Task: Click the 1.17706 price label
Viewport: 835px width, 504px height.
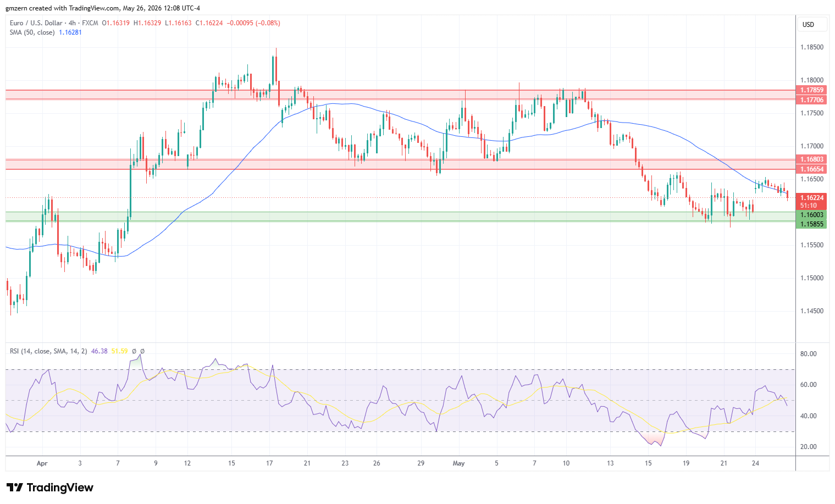Action: tap(811, 100)
